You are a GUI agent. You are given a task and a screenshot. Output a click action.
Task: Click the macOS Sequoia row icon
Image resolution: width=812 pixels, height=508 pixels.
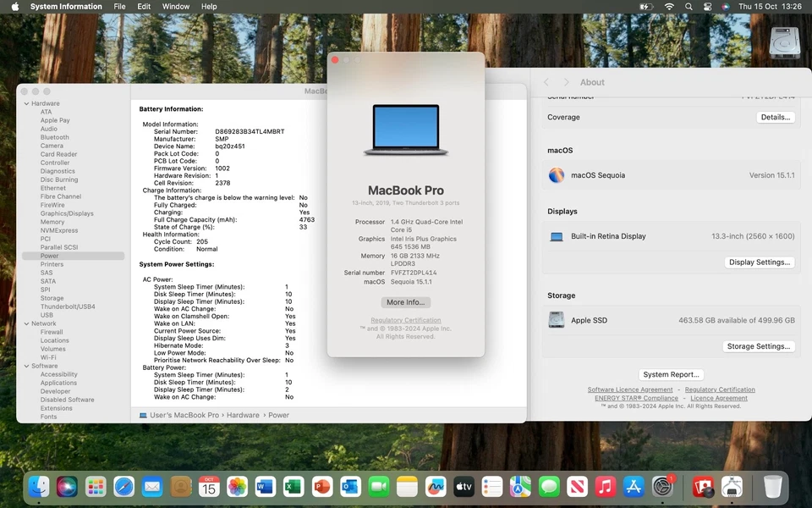[557, 175]
